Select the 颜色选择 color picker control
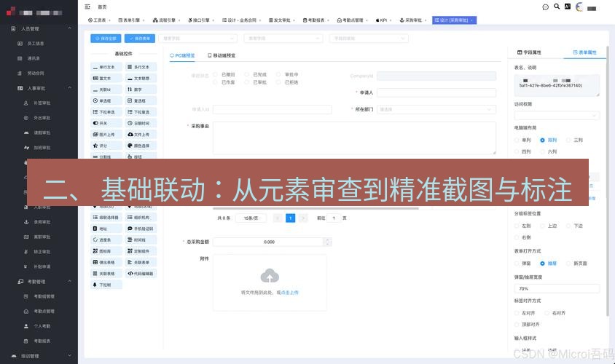Viewport: 615px width, 364px height. 141,146
